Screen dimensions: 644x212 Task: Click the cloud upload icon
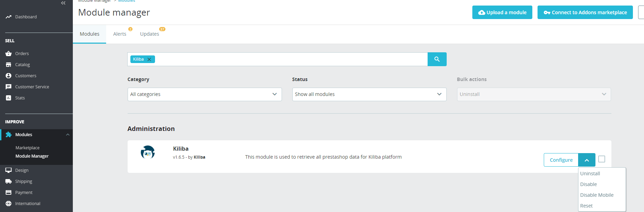(x=482, y=12)
